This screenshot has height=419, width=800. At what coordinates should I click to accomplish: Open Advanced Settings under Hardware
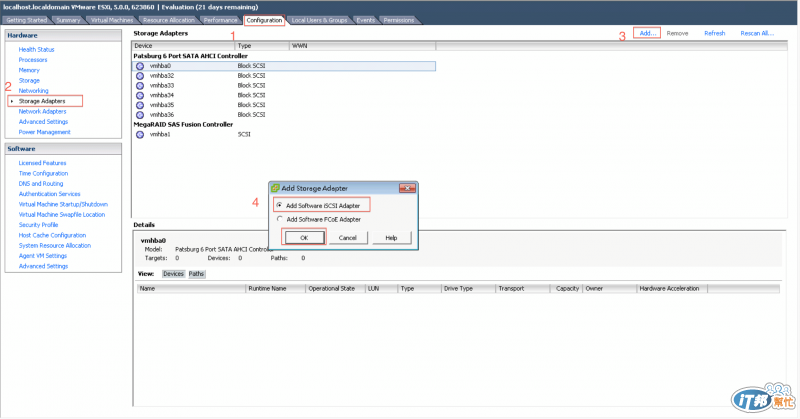[43, 121]
